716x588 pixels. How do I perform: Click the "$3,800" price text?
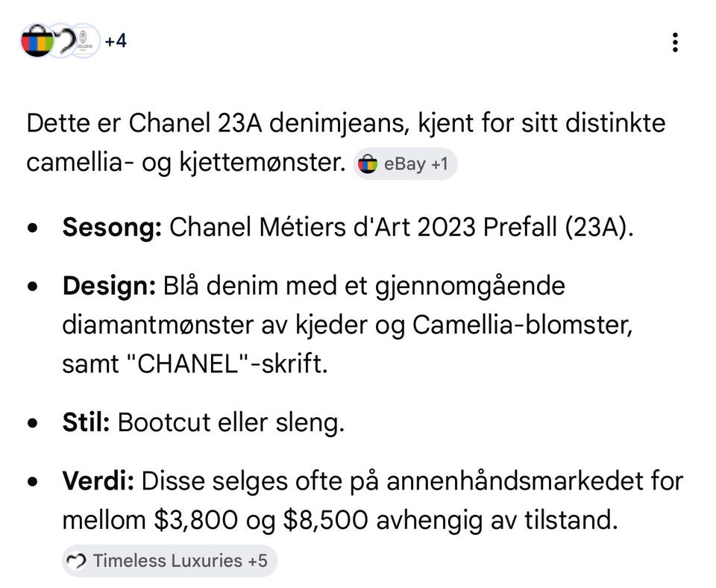pos(196,520)
